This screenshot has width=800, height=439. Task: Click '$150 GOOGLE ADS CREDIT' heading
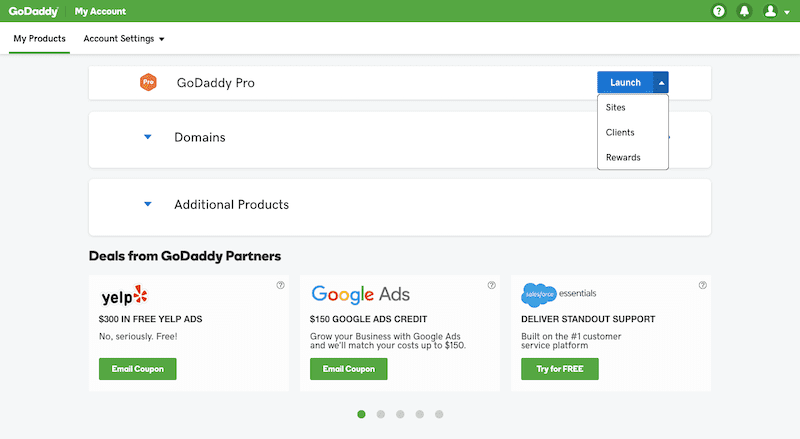pyautogui.click(x=368, y=319)
